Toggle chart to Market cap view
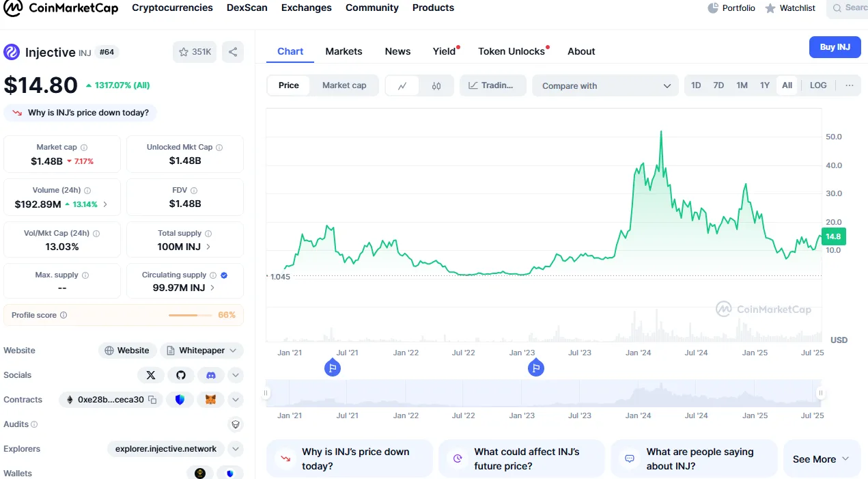This screenshot has height=479, width=868. 344,85
